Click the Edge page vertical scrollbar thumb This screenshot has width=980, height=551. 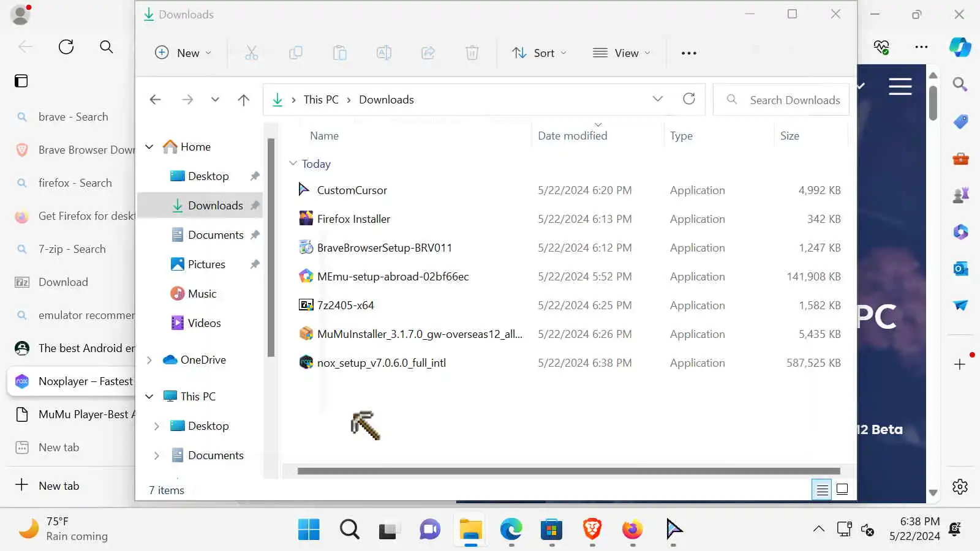[x=933, y=103]
